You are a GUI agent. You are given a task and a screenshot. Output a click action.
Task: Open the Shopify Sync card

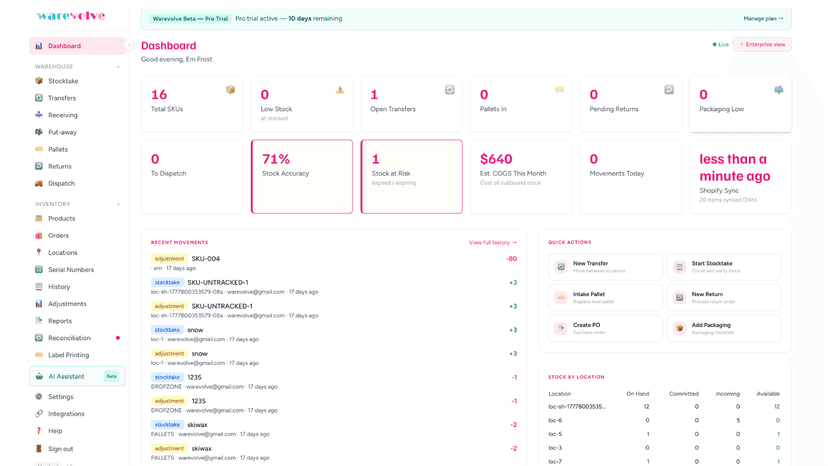pyautogui.click(x=740, y=176)
